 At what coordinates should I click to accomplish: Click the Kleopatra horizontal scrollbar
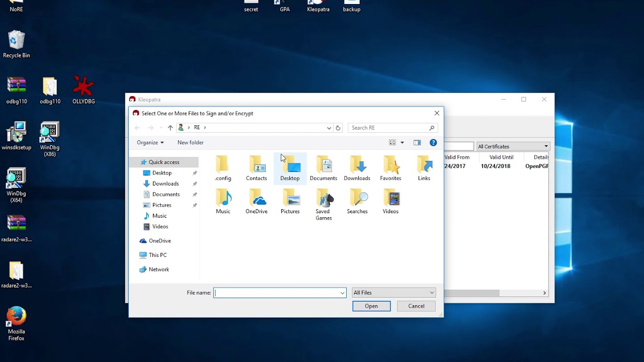pos(471,293)
